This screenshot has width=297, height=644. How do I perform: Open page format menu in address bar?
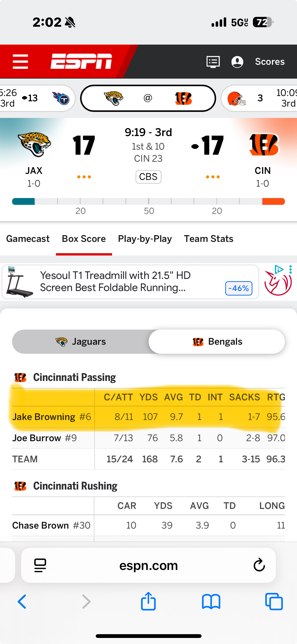point(40,565)
